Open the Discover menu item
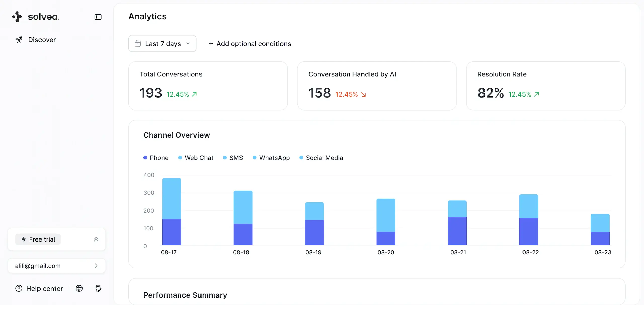644x310 pixels. (35, 40)
